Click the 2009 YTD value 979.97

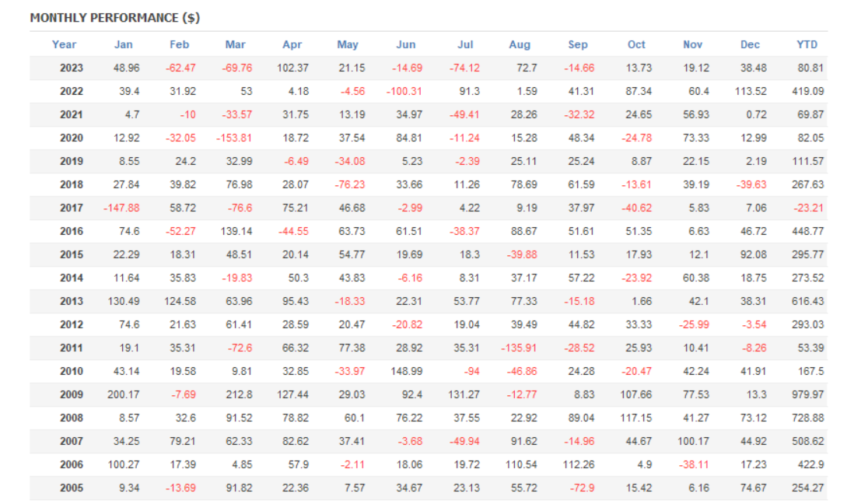click(806, 394)
